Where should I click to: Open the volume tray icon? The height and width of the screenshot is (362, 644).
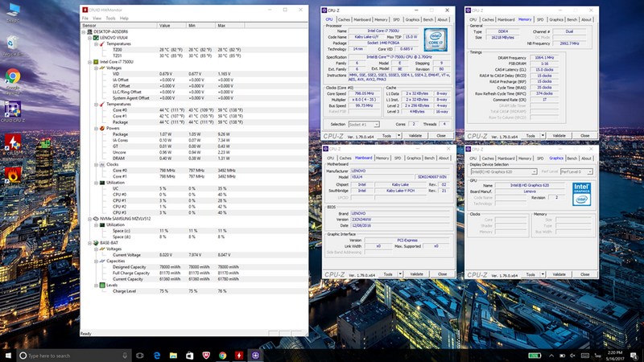click(x=572, y=356)
